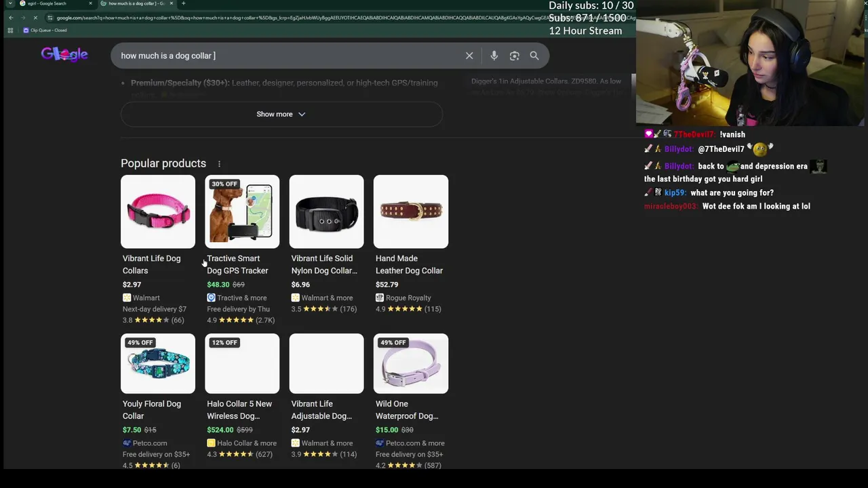Open the Youly Floral collar product image
Image resolution: width=868 pixels, height=488 pixels.
pos(158,363)
